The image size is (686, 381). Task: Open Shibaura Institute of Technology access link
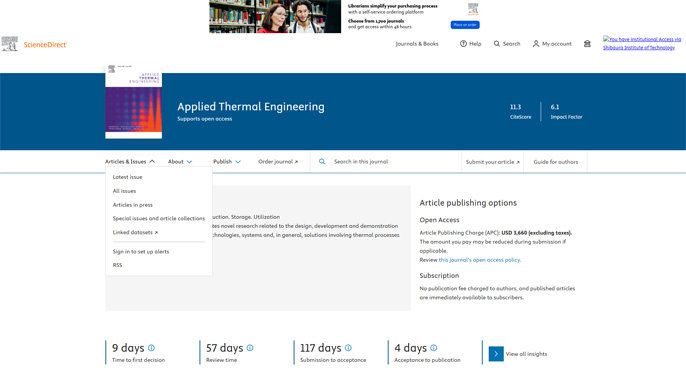point(642,43)
